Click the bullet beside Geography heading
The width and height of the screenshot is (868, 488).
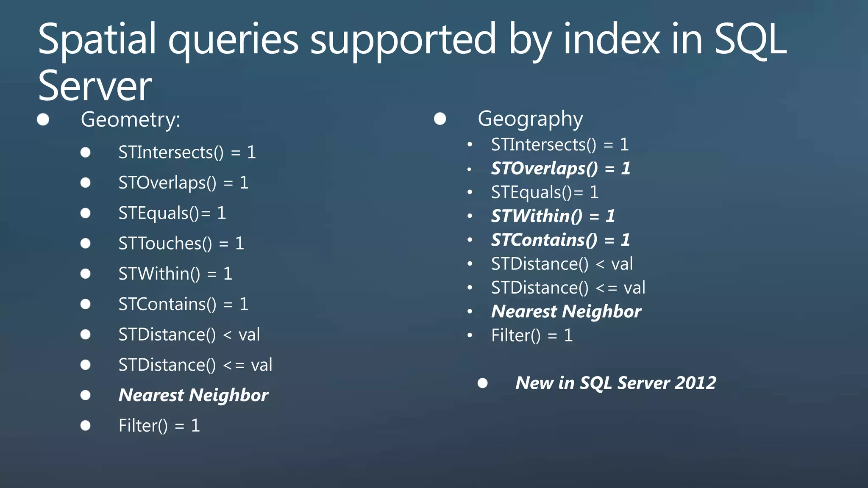(x=440, y=119)
